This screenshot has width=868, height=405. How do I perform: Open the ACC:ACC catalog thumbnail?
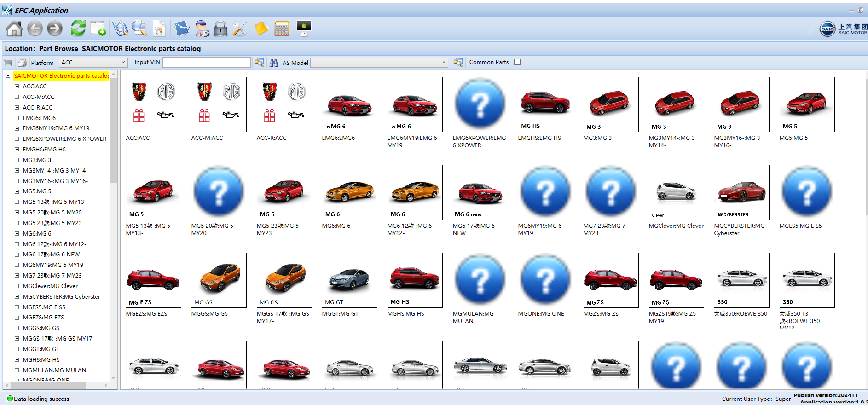tap(153, 104)
